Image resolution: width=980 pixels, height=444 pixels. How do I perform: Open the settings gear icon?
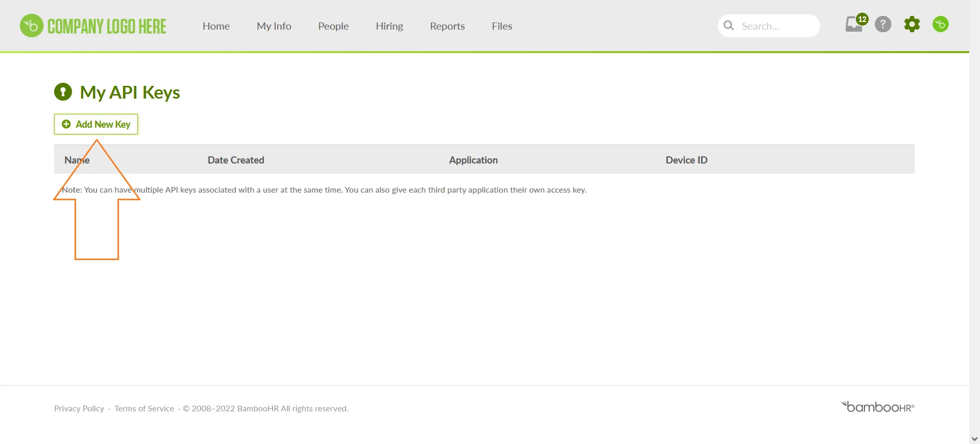pyautogui.click(x=912, y=24)
